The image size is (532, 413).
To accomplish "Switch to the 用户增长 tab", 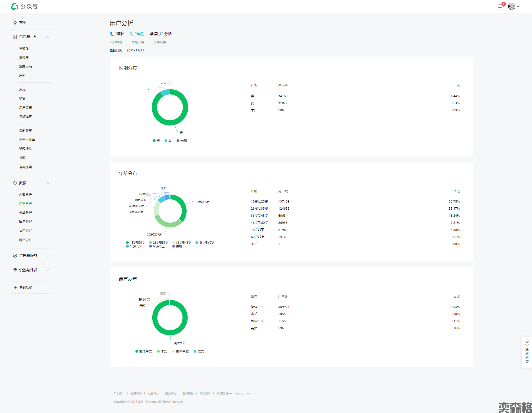I will pyautogui.click(x=117, y=34).
